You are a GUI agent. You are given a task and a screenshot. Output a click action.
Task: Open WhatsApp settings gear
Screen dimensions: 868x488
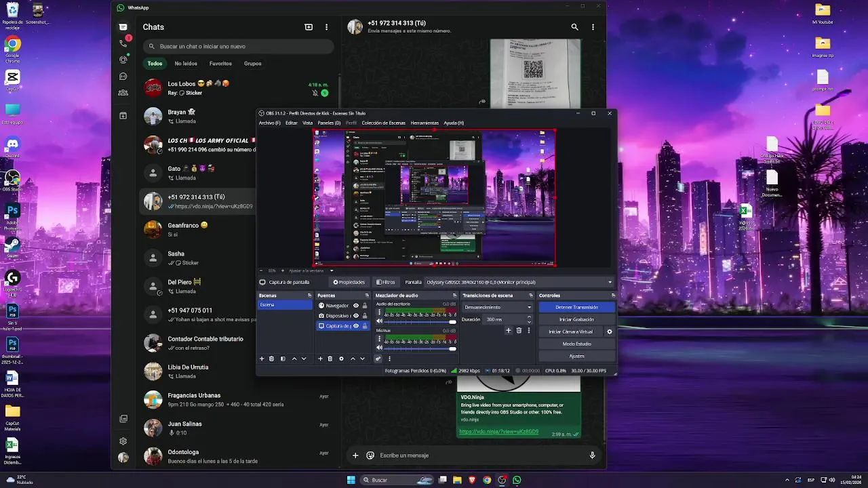(123, 441)
